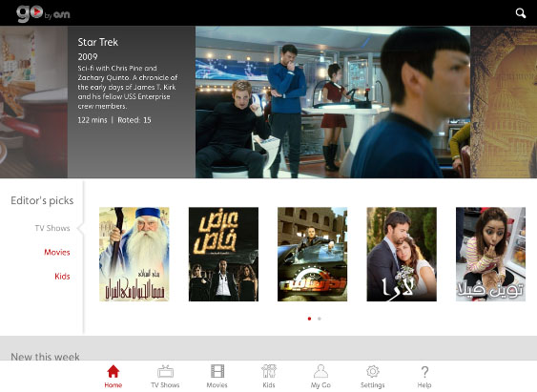537x392 pixels.
Task: Open Kids section in bottom bar
Action: coord(269,376)
